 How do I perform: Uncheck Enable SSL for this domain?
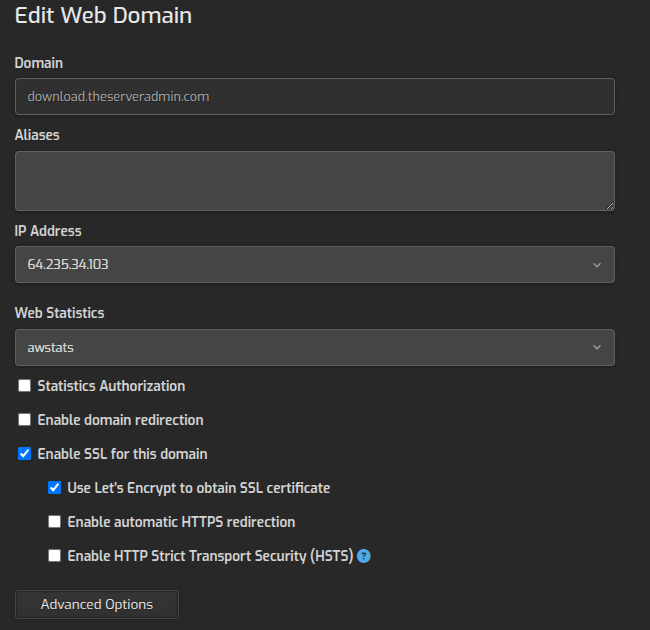25,454
